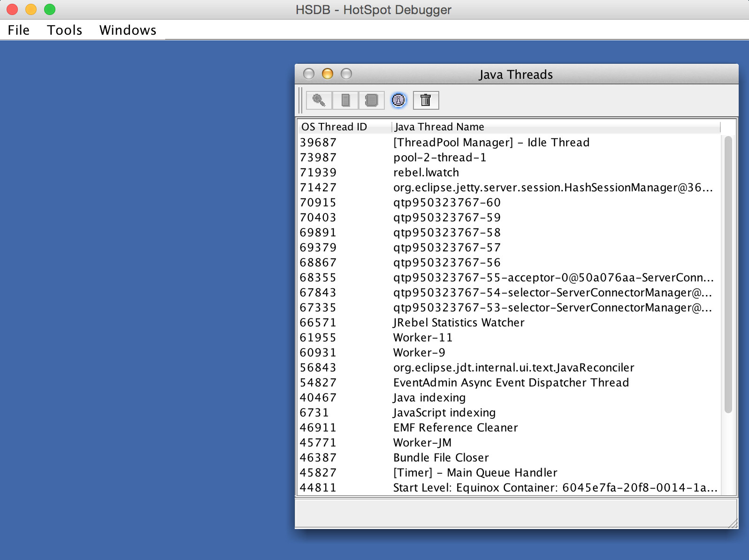Click the thread list vertical scrollbar

coord(728,274)
